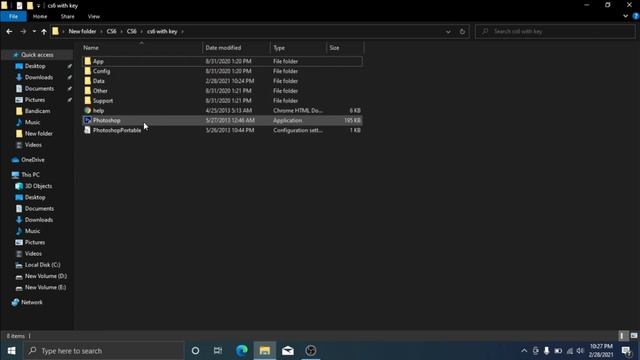Click the taskbar 'Type here to search' box

(x=104, y=351)
